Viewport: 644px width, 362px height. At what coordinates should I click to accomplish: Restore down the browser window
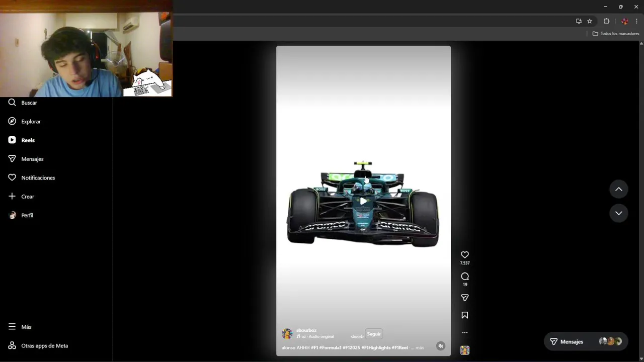point(620,7)
